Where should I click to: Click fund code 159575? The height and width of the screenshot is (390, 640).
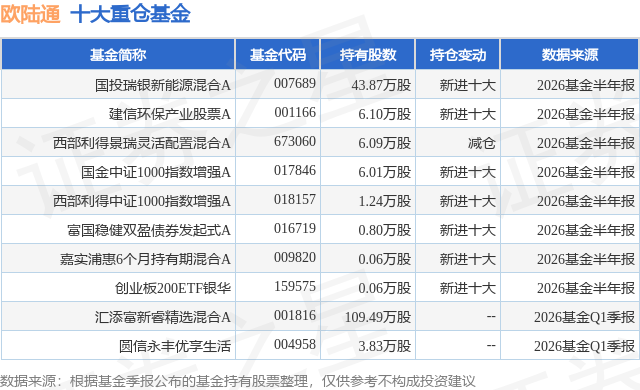295,286
